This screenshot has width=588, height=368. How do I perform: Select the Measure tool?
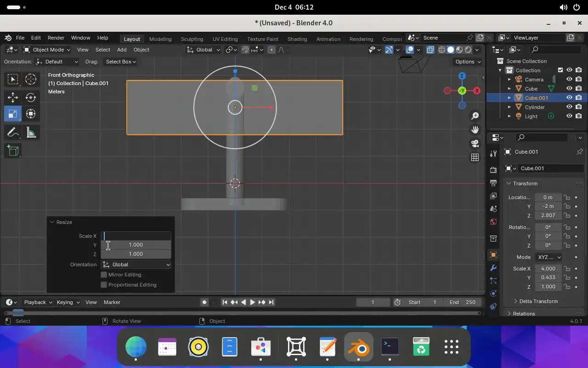click(31, 133)
